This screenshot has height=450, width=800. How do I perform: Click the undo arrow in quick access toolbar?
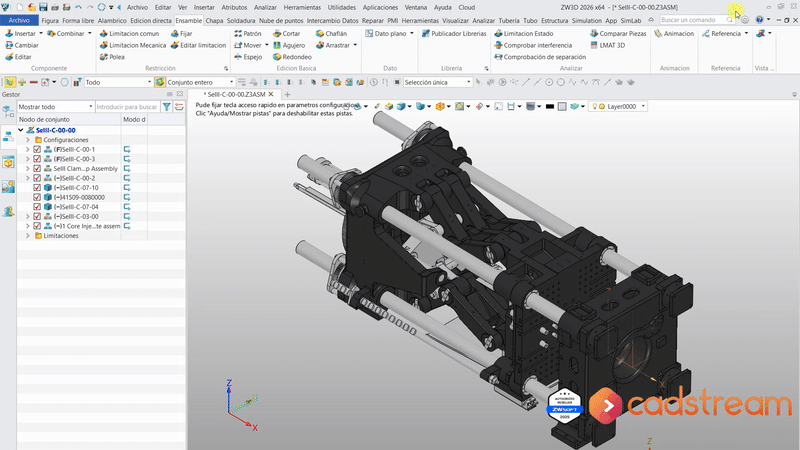[78, 7]
